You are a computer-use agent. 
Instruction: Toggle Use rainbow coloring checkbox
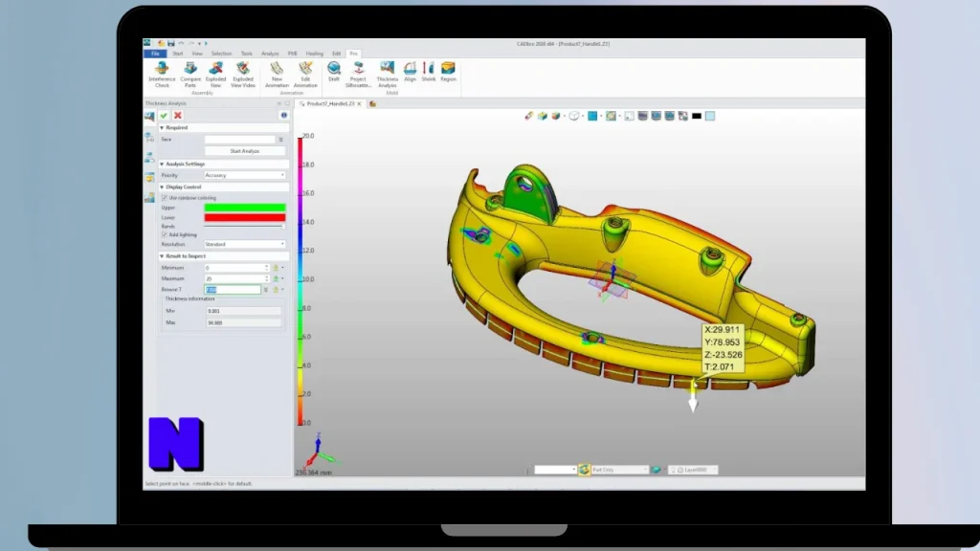(x=165, y=198)
